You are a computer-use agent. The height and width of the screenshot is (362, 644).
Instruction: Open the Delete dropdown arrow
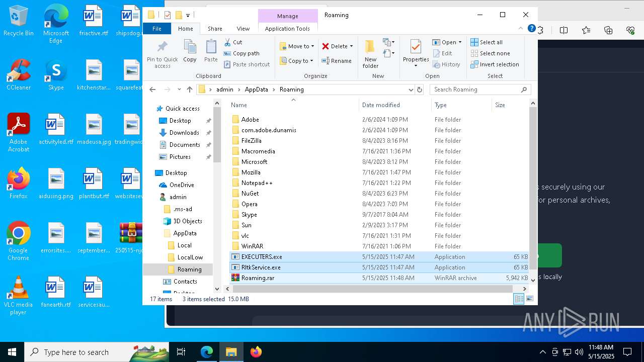coord(351,46)
